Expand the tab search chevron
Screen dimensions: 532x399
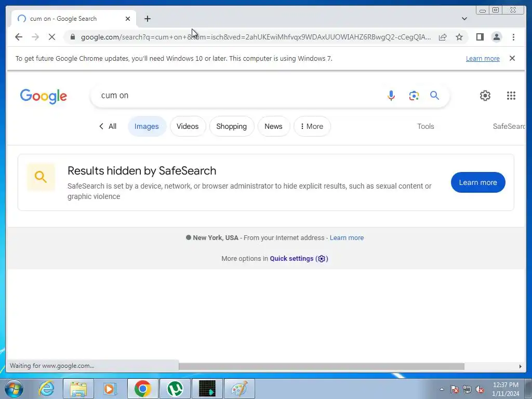[x=464, y=19]
